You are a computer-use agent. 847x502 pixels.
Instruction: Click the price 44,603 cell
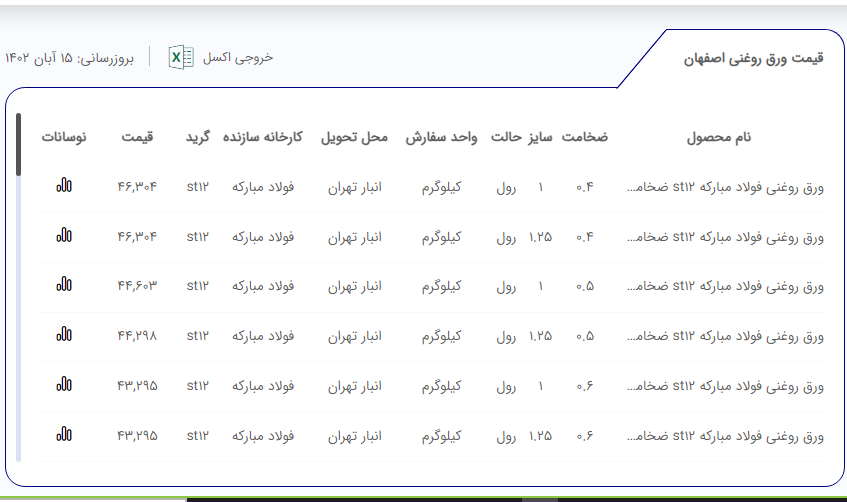tap(137, 286)
